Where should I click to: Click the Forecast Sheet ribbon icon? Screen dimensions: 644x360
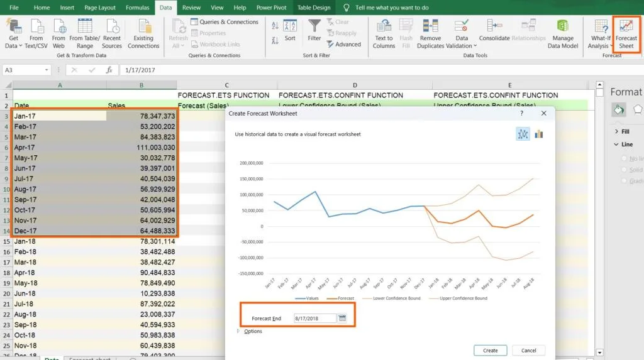click(626, 33)
